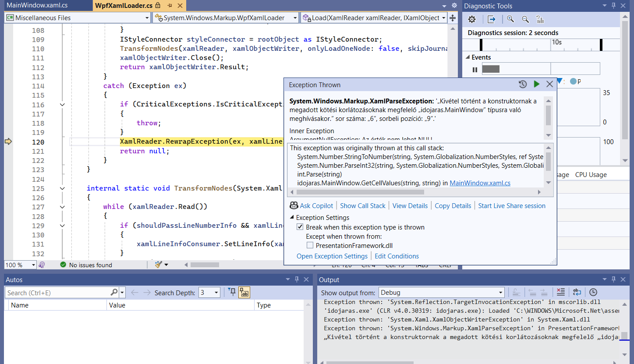This screenshot has height=364, width=634.
Task: Open the MainWindow.xaml.cs link in the call stack
Action: (x=480, y=183)
